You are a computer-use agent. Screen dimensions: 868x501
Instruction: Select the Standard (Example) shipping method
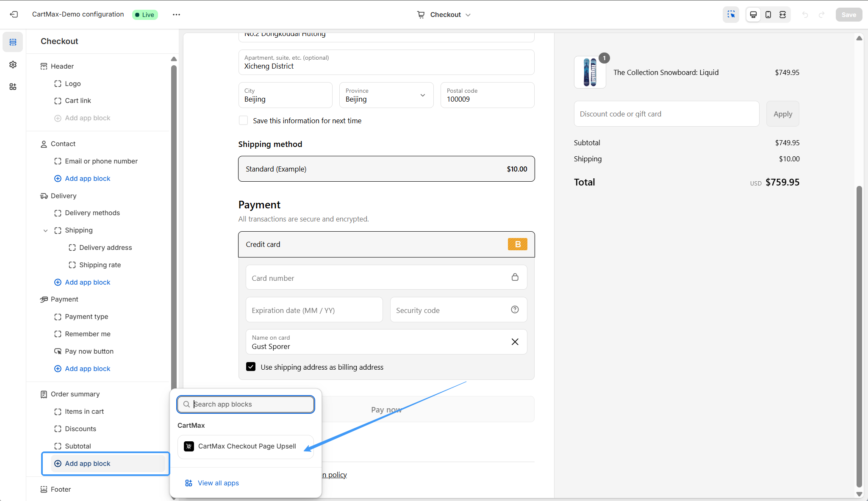click(386, 169)
